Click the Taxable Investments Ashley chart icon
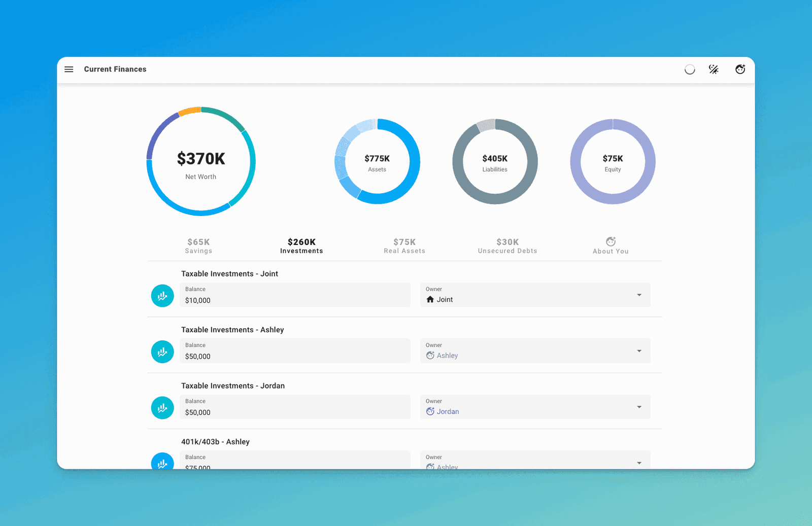Screen dimensions: 812x526 (x=162, y=352)
